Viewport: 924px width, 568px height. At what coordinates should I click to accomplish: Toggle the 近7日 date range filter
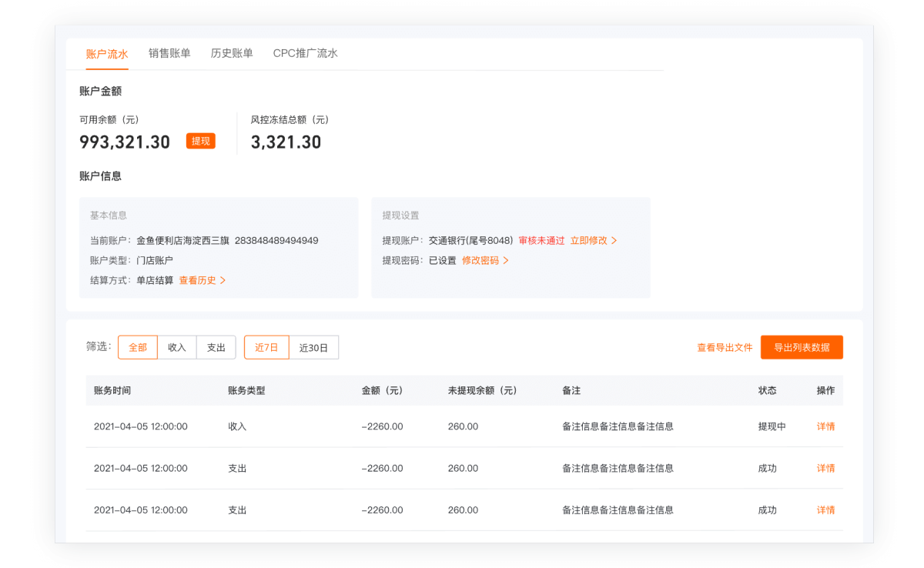click(x=266, y=347)
